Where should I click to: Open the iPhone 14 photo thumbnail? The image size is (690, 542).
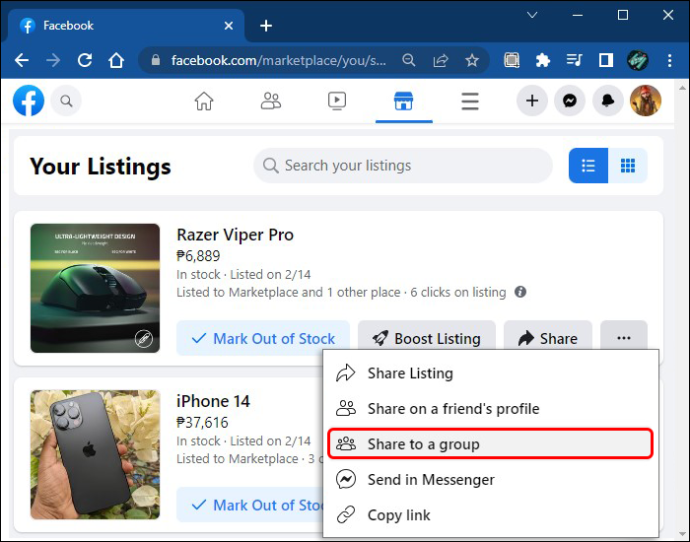pos(95,454)
